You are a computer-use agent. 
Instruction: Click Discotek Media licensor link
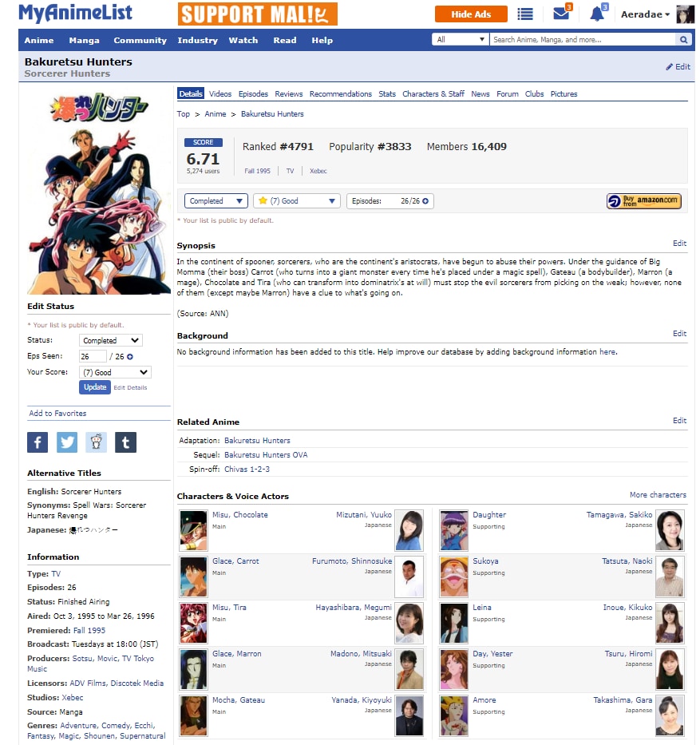[136, 684]
